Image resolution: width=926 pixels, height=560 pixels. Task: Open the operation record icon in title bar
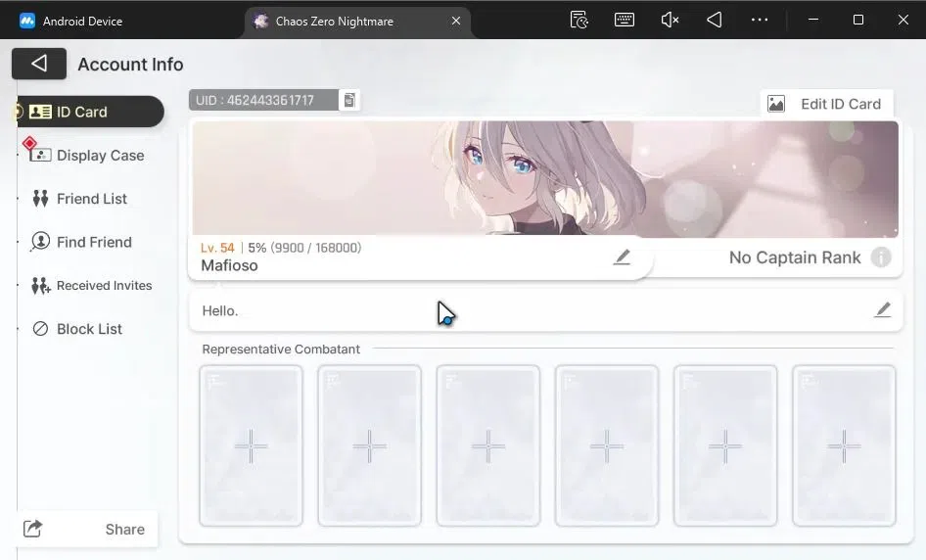pyautogui.click(x=579, y=20)
